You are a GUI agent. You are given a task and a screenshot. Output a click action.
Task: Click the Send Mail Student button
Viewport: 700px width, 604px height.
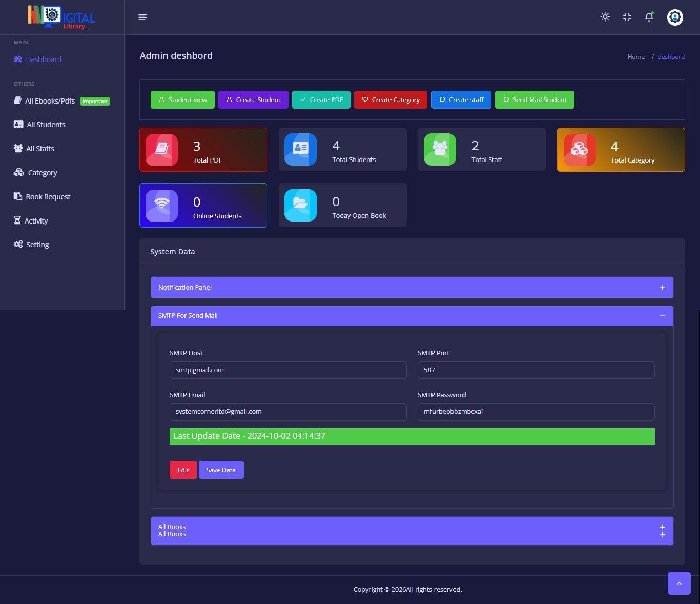[x=534, y=100]
